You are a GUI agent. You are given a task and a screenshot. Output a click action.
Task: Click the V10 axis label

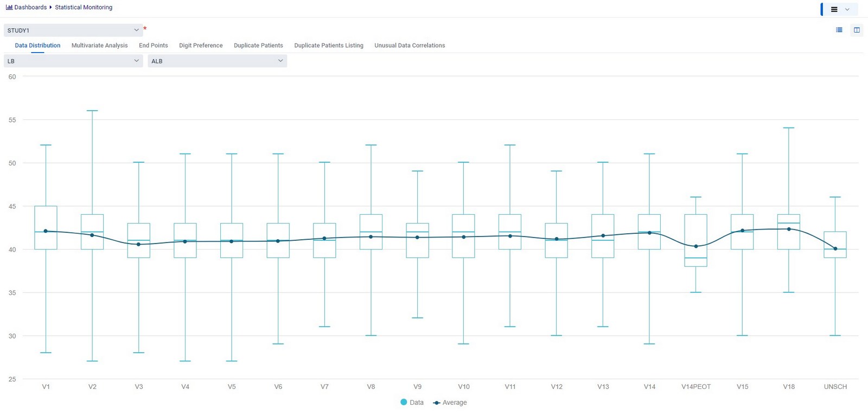[x=464, y=387]
